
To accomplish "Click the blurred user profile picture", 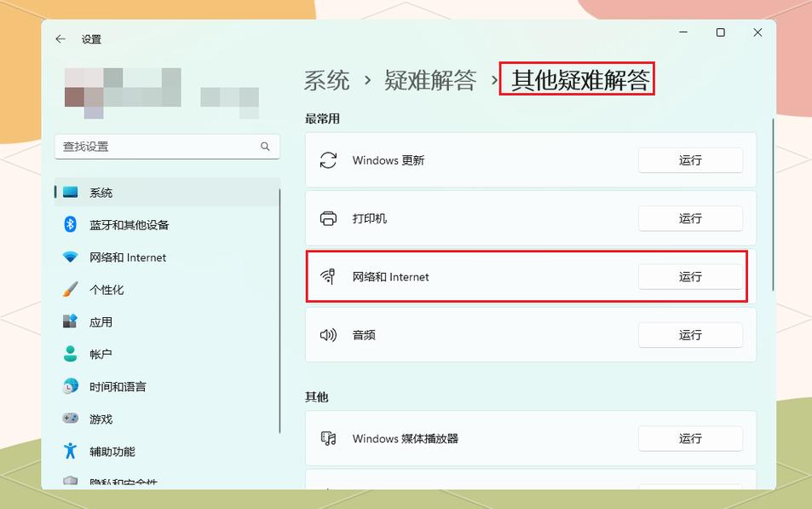I will coord(123,92).
